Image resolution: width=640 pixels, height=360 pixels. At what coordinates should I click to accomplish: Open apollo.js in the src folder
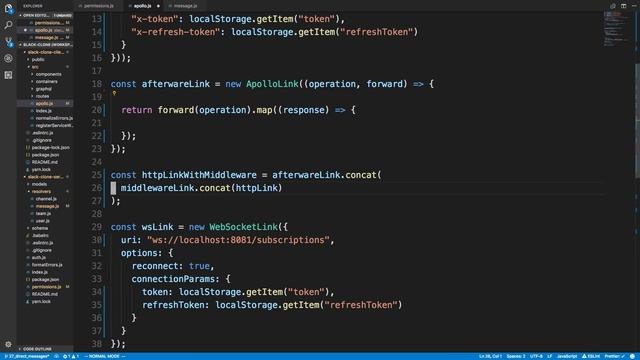click(x=44, y=104)
